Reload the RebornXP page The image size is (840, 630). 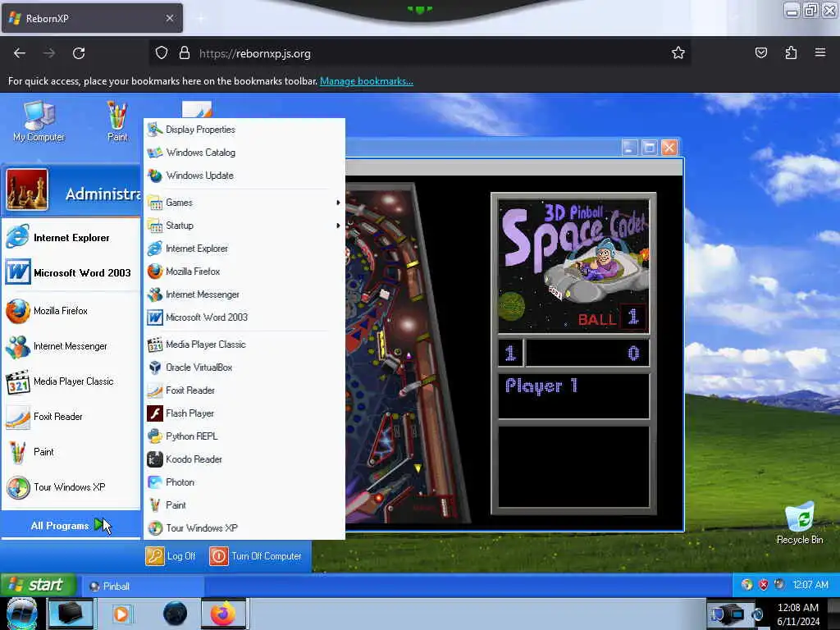click(x=79, y=53)
